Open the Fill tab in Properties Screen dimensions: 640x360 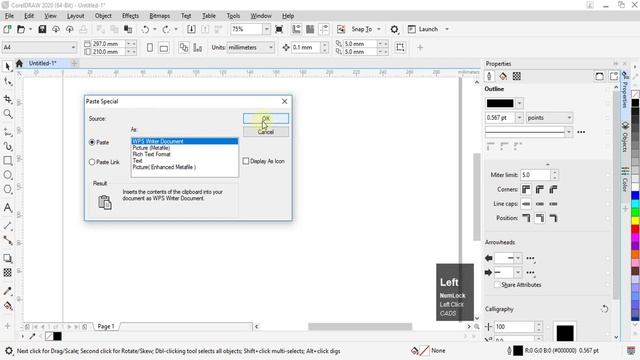click(x=503, y=76)
